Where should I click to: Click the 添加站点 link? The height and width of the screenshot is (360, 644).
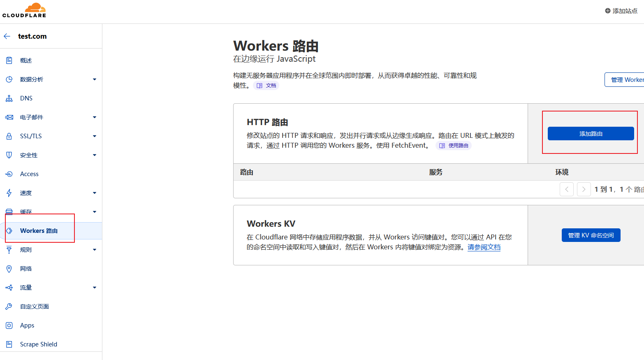[621, 11]
